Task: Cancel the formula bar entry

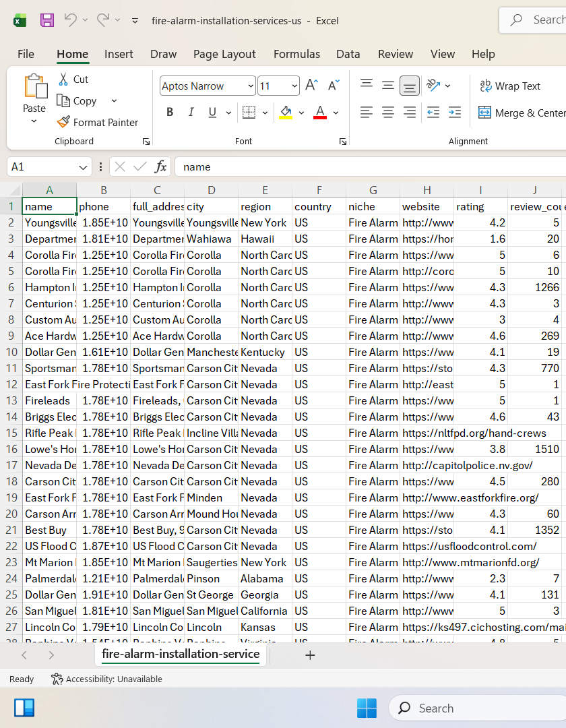Action: click(120, 166)
